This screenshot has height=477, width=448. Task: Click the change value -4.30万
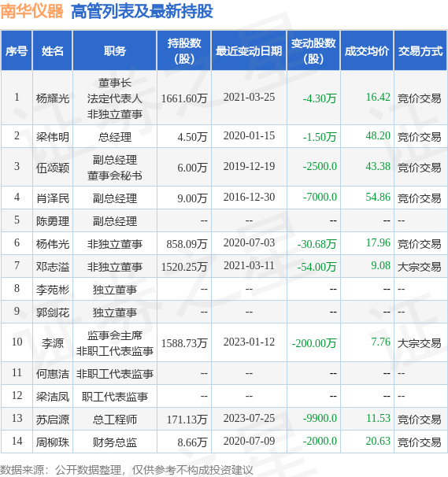320,98
